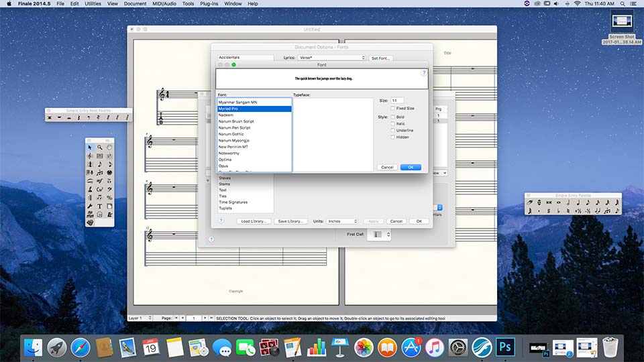Enable the Bold style checkbox
Screen dimensions: 644x362
tap(393, 117)
